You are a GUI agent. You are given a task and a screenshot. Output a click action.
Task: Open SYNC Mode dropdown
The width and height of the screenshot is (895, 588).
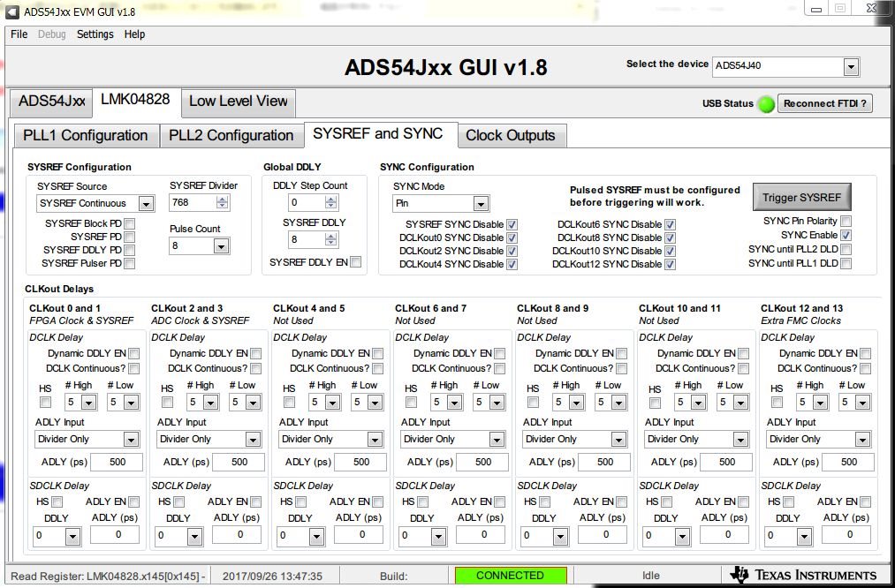[481, 204]
